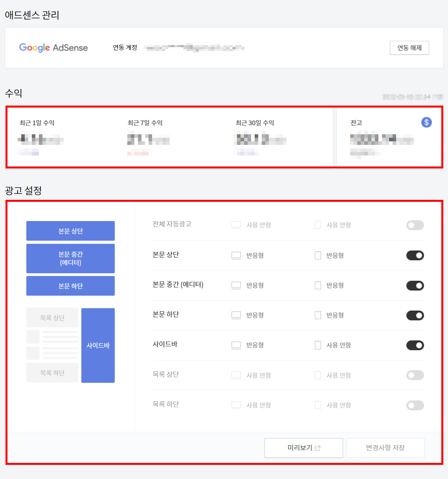Image resolution: width=448 pixels, height=479 pixels.
Task: Open desktop 반응형 option for 본문 중간 (에디터)
Action: 255,285
